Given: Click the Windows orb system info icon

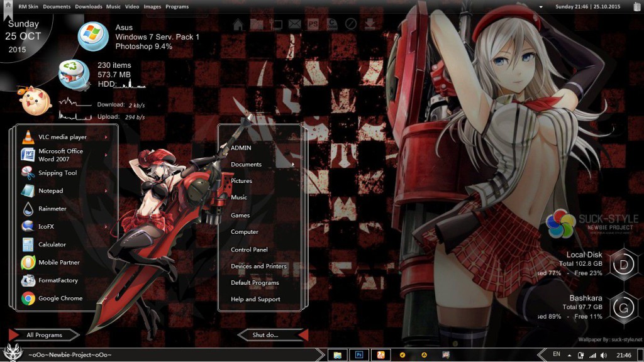Looking at the screenshot, I should [x=93, y=36].
